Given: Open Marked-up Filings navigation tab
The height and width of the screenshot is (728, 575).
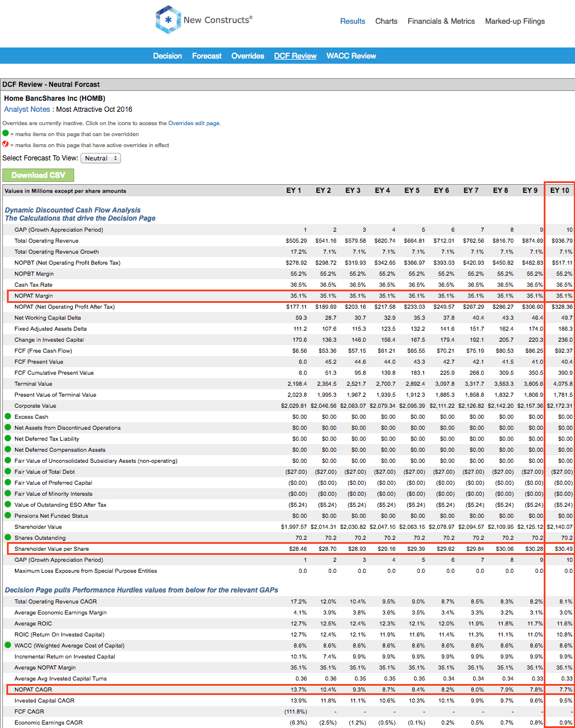Looking at the screenshot, I should pos(515,21).
